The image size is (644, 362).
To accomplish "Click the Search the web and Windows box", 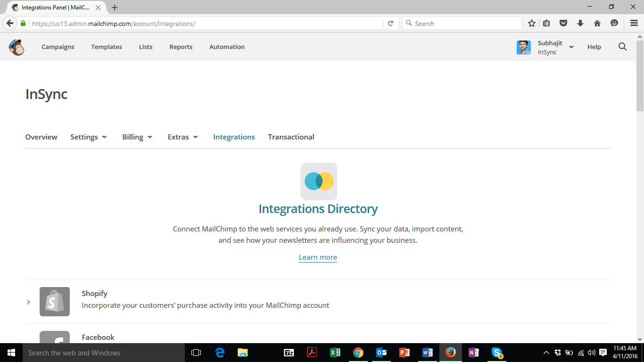I will [x=104, y=353].
